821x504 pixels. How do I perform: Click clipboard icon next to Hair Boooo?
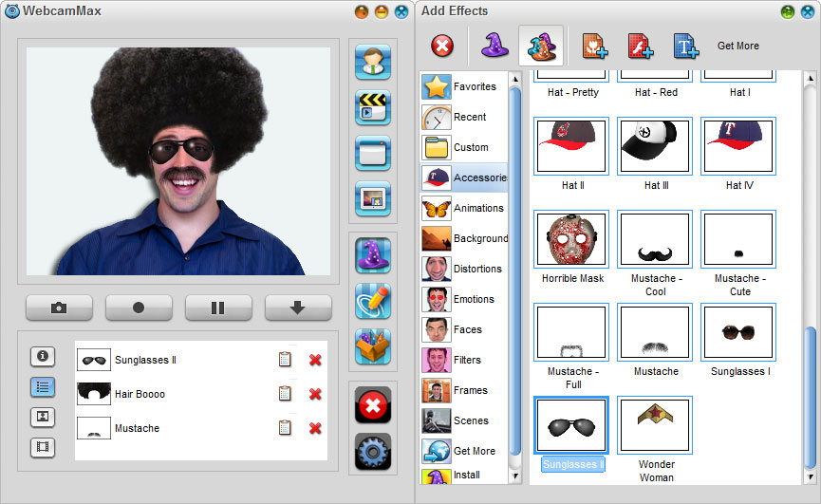click(285, 394)
